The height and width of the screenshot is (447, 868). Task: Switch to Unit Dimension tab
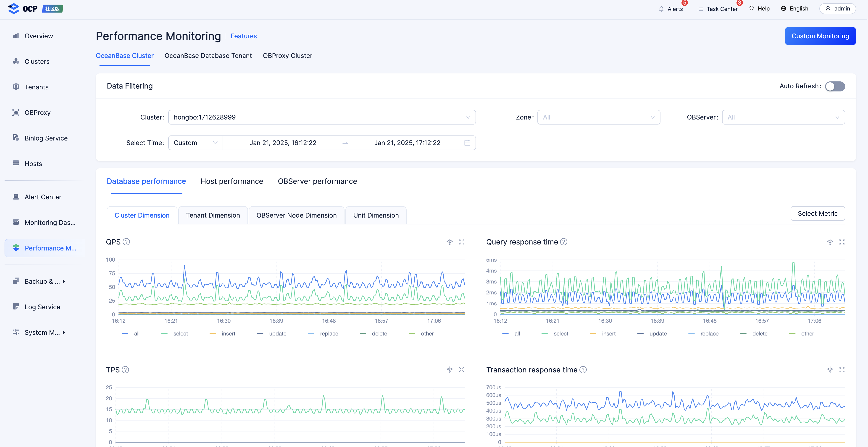(376, 216)
